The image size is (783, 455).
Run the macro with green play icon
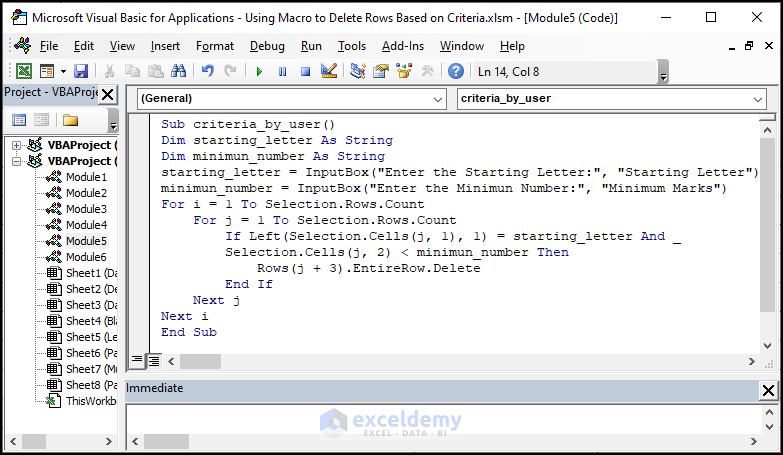(x=259, y=71)
